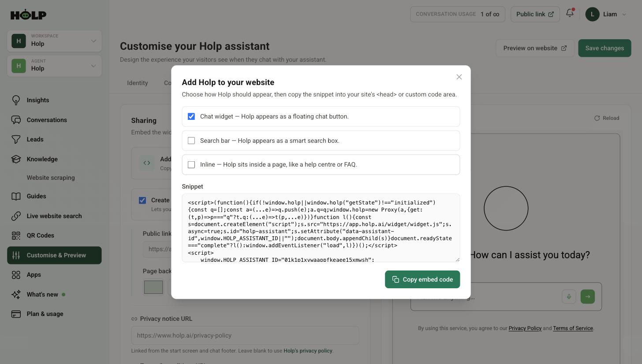Image resolution: width=642 pixels, height=364 pixels.
Task: Open the Leads menu item
Action: 54,139
